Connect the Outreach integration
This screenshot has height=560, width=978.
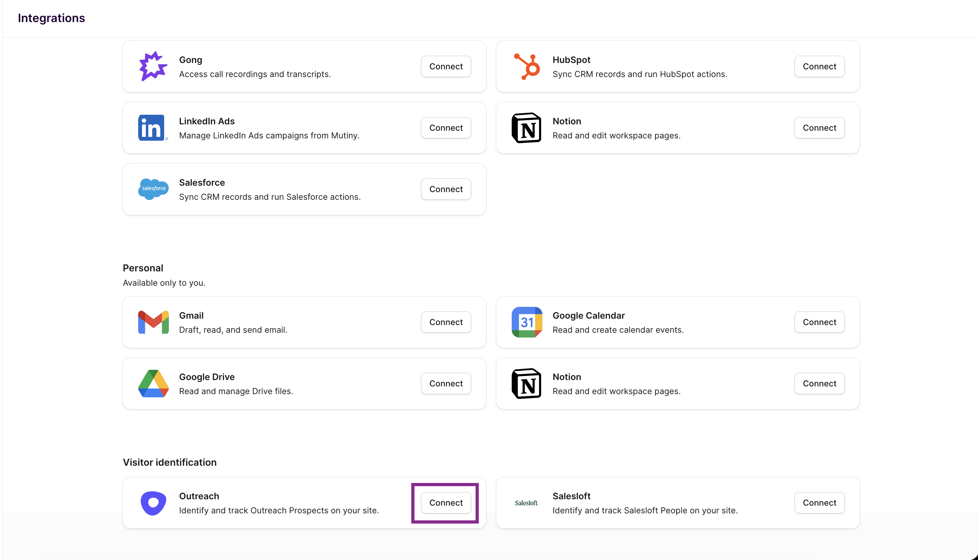coord(446,503)
